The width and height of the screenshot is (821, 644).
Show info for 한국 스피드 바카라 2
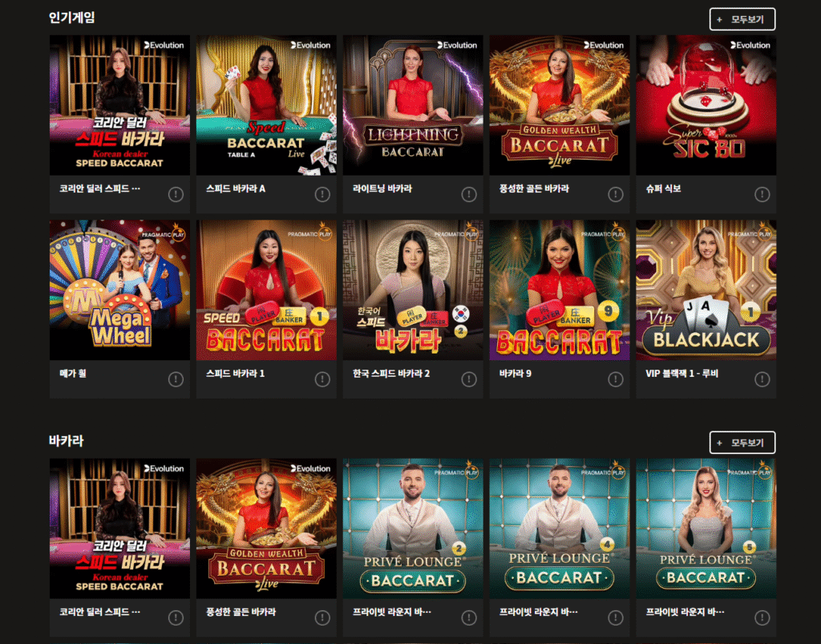click(468, 379)
